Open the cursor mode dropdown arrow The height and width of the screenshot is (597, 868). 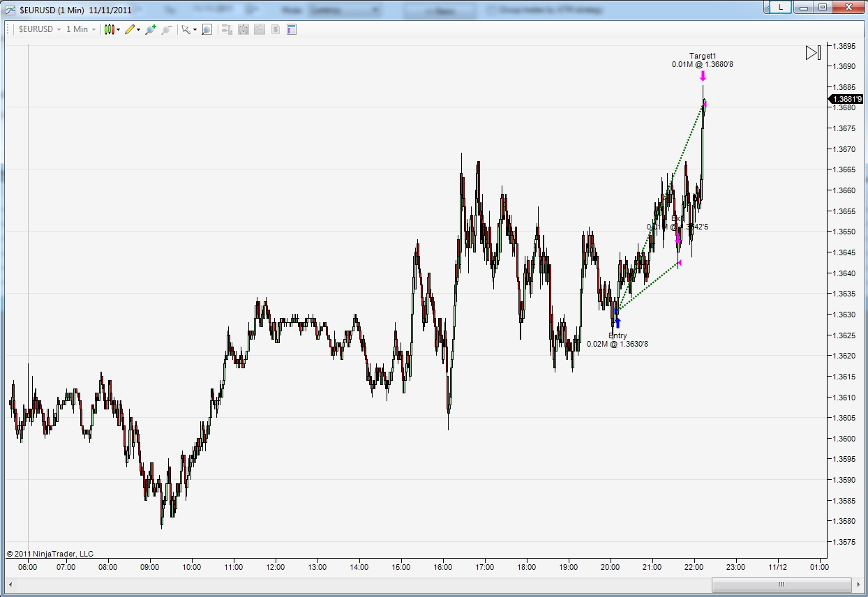pos(195,29)
